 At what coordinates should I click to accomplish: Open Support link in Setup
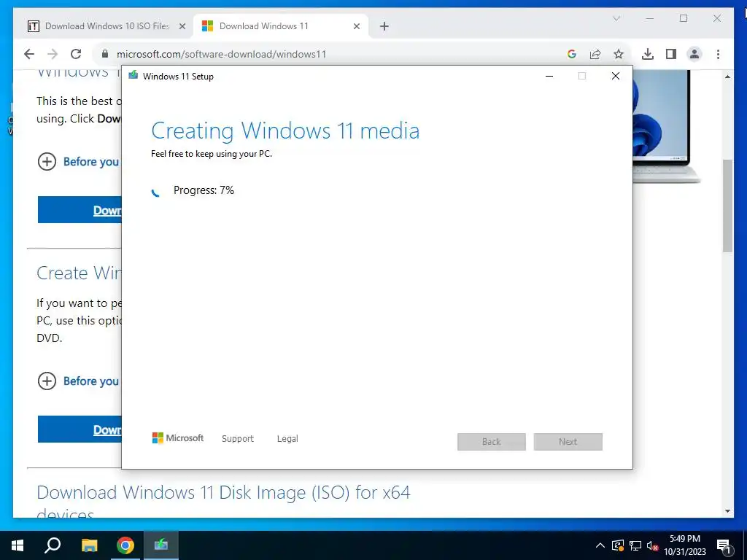point(237,438)
